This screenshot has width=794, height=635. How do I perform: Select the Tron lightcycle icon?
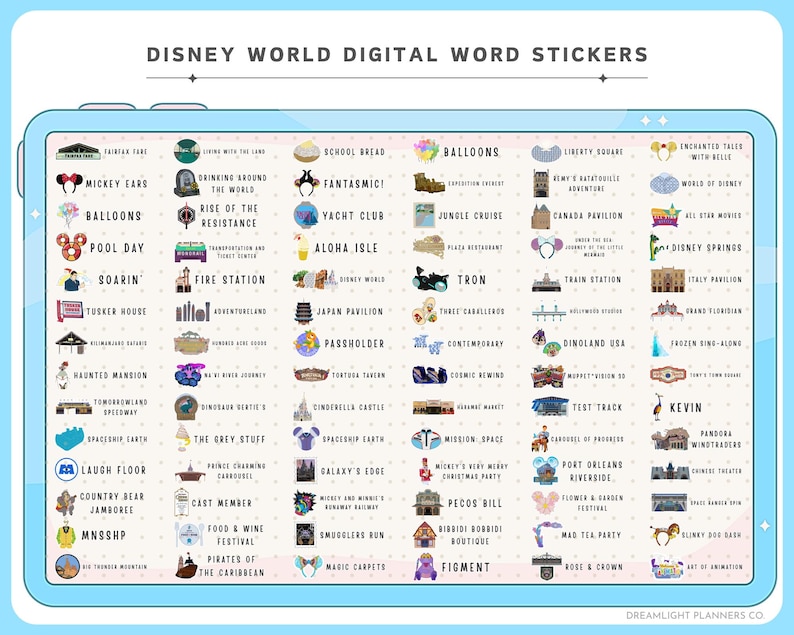(430, 280)
